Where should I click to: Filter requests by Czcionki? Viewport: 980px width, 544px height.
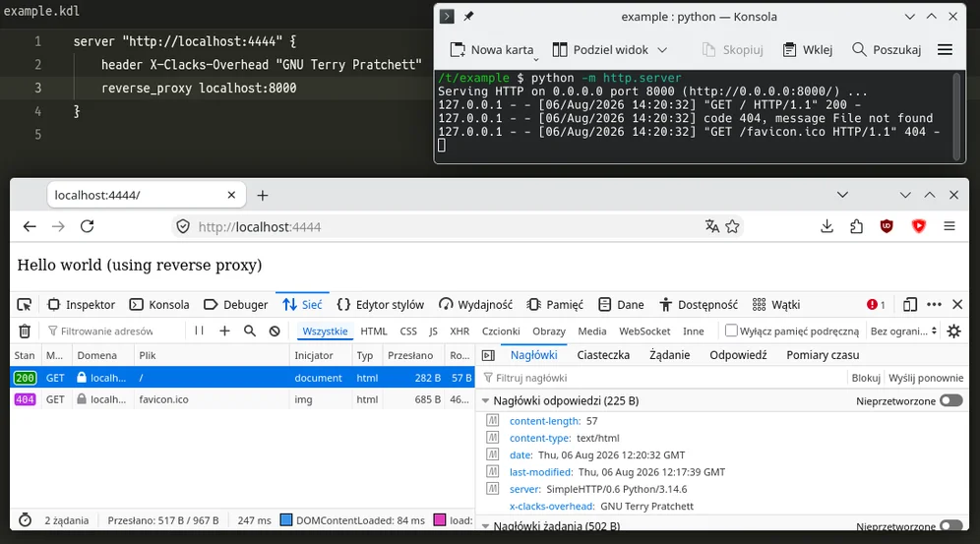[501, 331]
